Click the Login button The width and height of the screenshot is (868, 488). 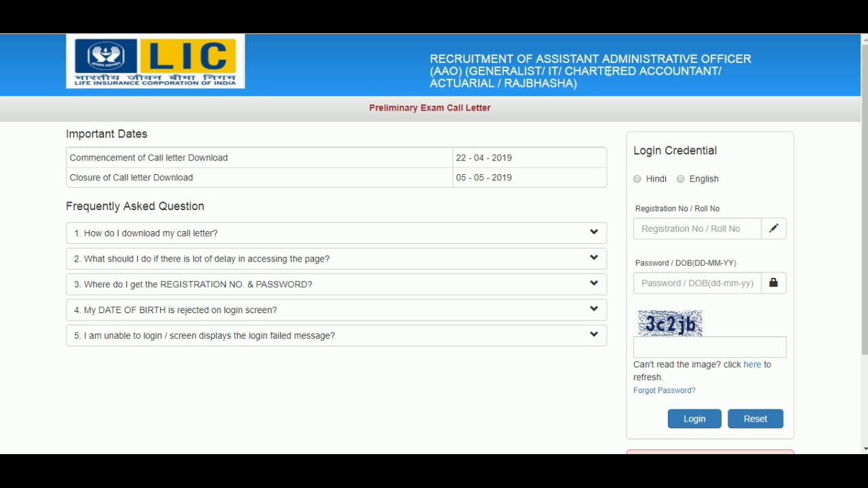(x=694, y=419)
